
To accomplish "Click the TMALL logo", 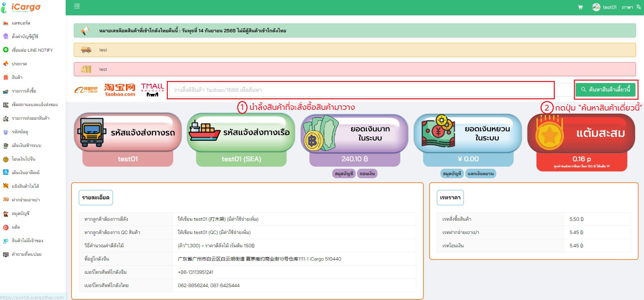I will tap(152, 90).
